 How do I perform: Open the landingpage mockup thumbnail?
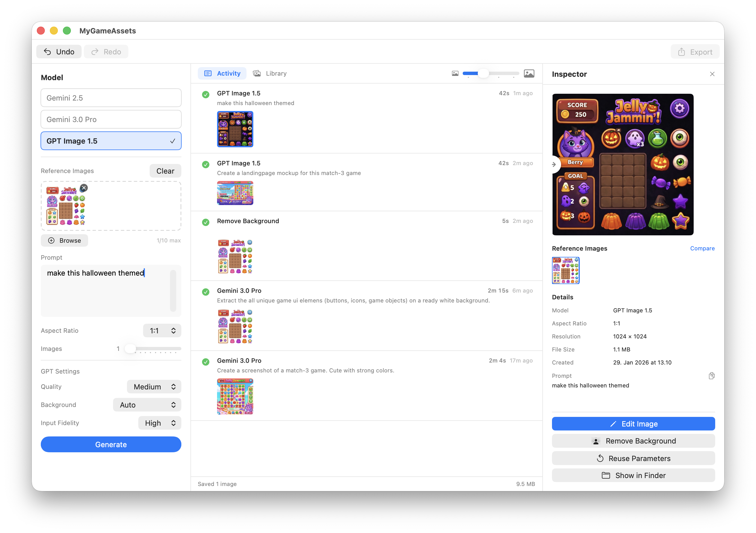pos(235,193)
